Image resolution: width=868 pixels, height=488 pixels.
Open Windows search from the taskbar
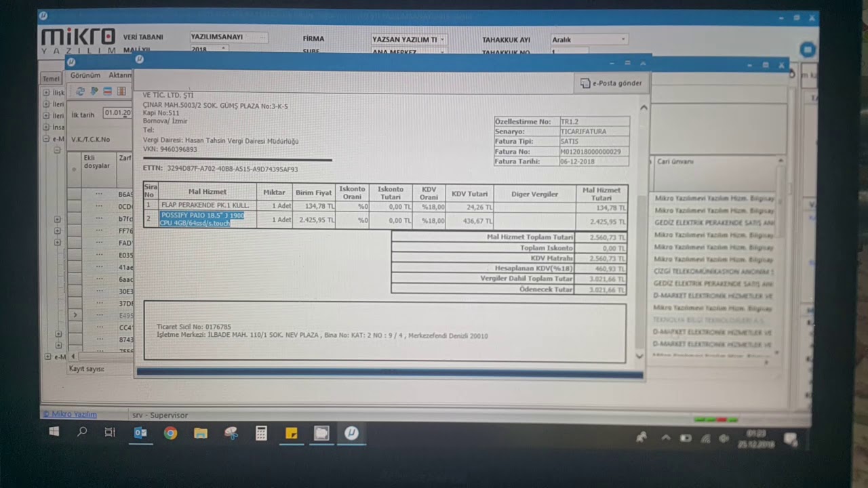pos(82,432)
